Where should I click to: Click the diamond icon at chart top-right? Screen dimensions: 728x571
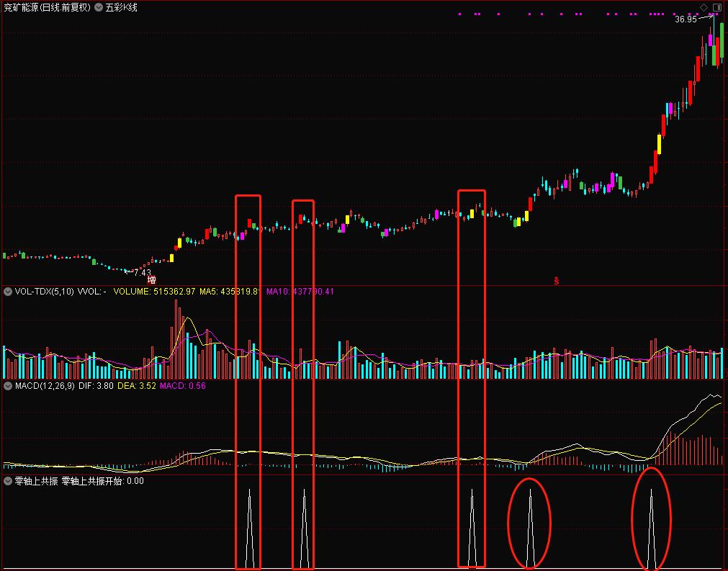[704, 7]
